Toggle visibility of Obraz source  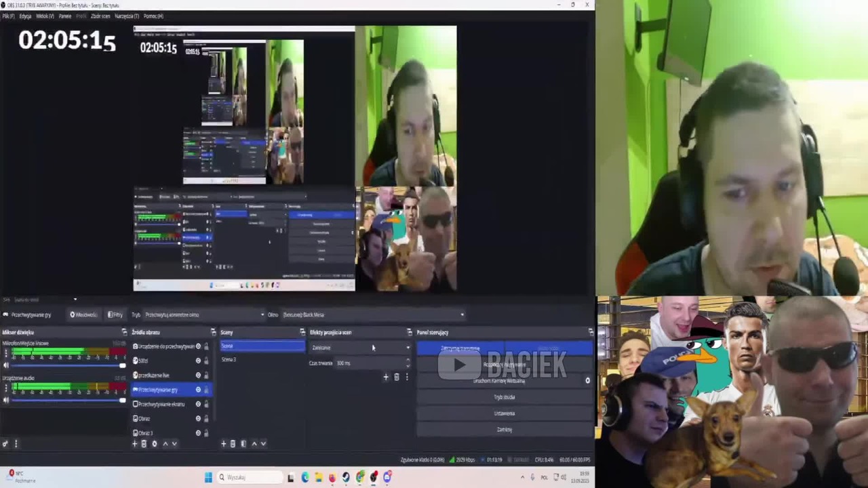click(x=198, y=419)
